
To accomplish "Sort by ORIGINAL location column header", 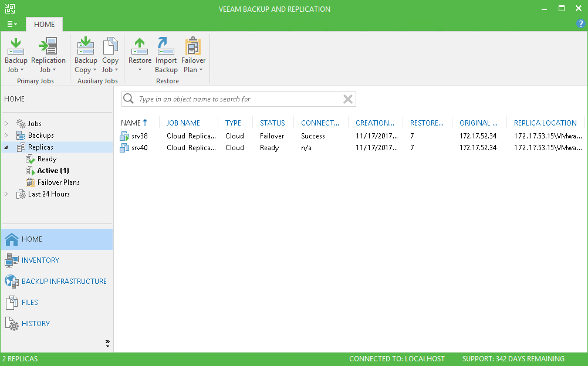I will pyautogui.click(x=479, y=123).
